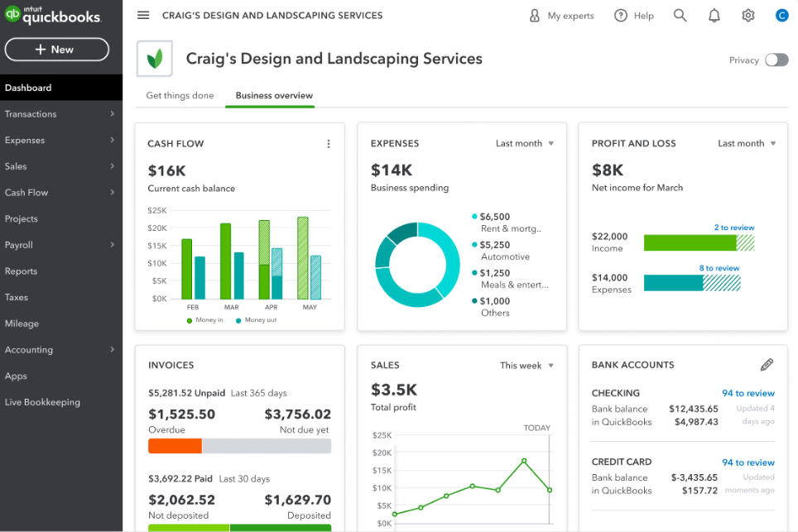This screenshot has width=798, height=532.
Task: Open the search magnifier icon
Action: pyautogui.click(x=680, y=16)
